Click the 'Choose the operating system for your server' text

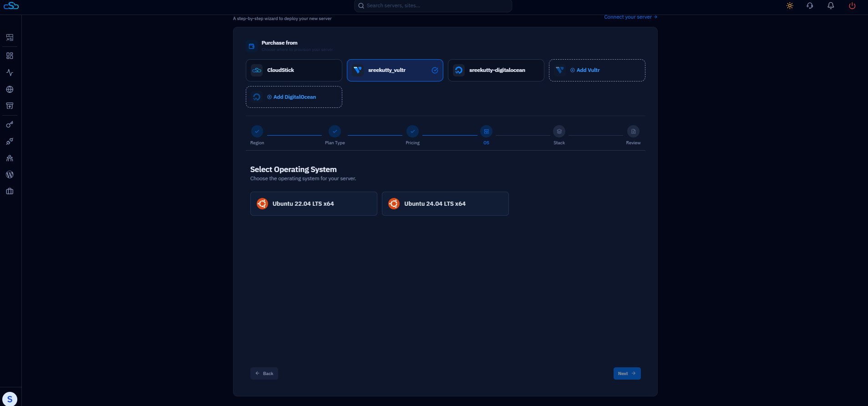point(303,178)
